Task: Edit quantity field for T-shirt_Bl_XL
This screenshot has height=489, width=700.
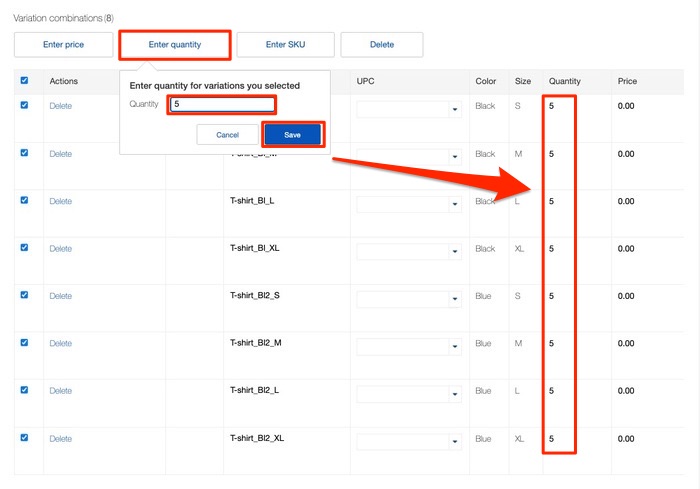Action: click(552, 249)
